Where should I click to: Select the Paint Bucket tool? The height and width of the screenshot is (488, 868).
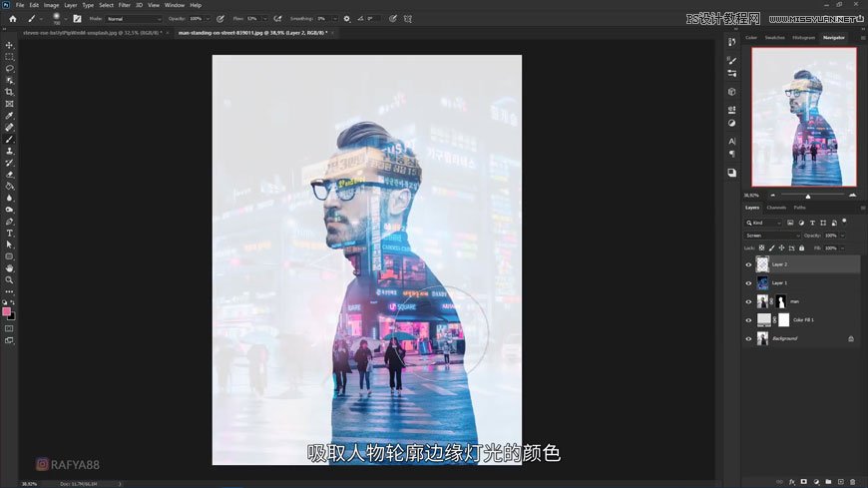tap(9, 186)
